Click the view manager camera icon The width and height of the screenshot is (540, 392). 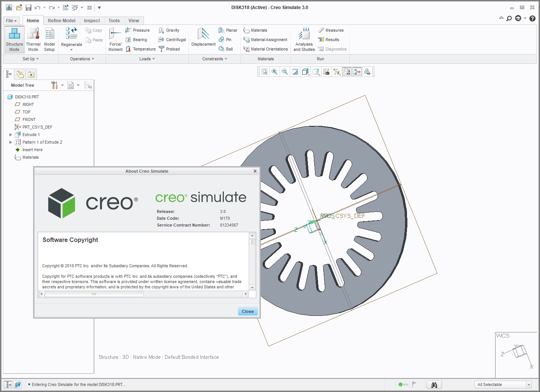point(326,72)
